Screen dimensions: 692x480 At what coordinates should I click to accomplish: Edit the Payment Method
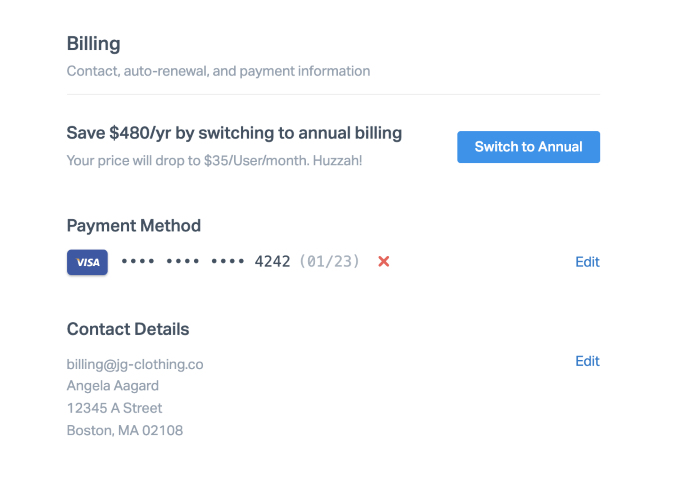point(587,262)
